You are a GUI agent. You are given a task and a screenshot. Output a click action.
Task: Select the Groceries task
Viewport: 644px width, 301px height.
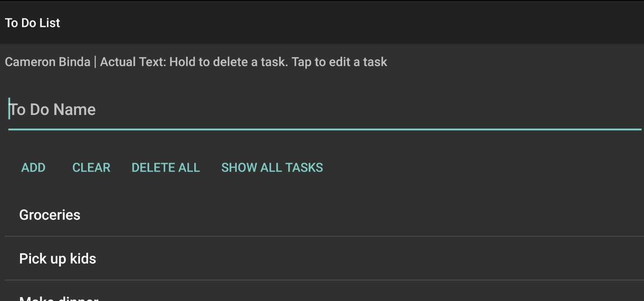[x=50, y=215]
